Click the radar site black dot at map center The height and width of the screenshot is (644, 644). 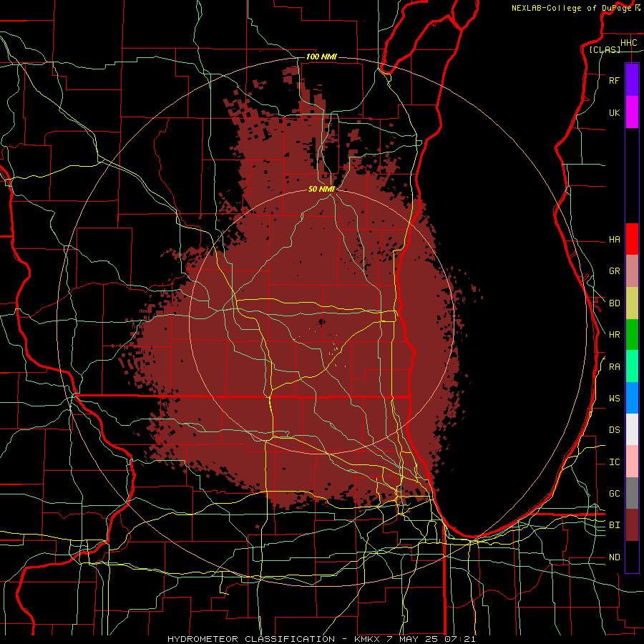pyautogui.click(x=321, y=321)
